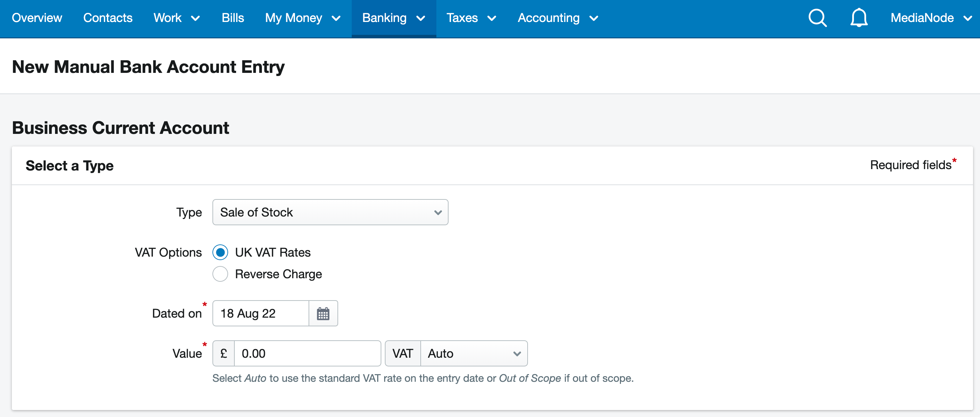Expand the Accounting menu

[x=558, y=18]
